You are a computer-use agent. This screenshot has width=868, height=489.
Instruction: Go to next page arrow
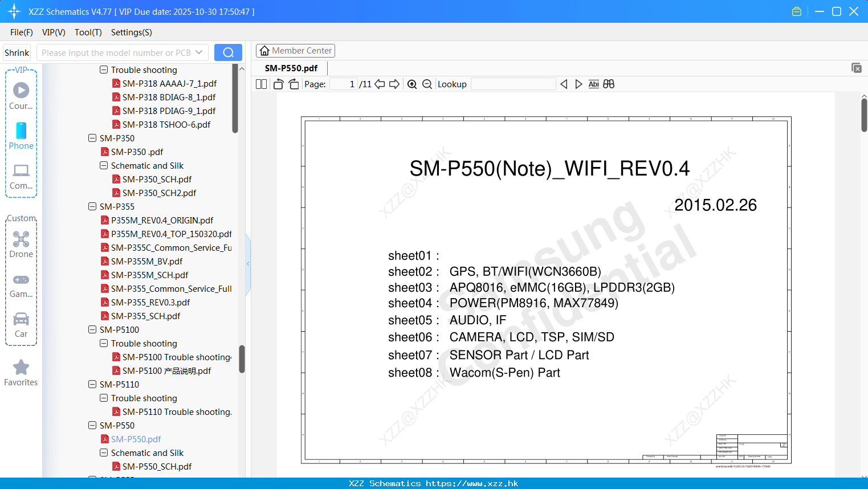click(x=394, y=84)
